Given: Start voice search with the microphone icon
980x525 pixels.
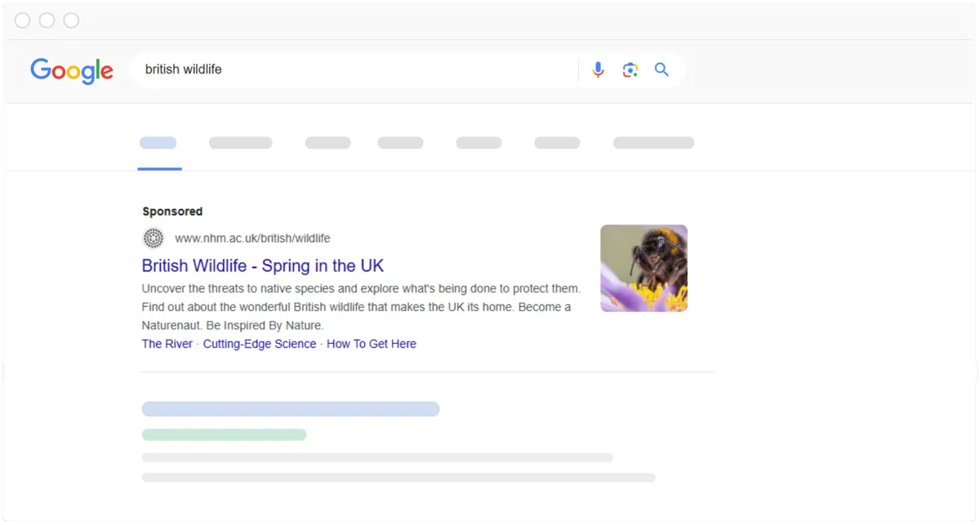Looking at the screenshot, I should (599, 70).
